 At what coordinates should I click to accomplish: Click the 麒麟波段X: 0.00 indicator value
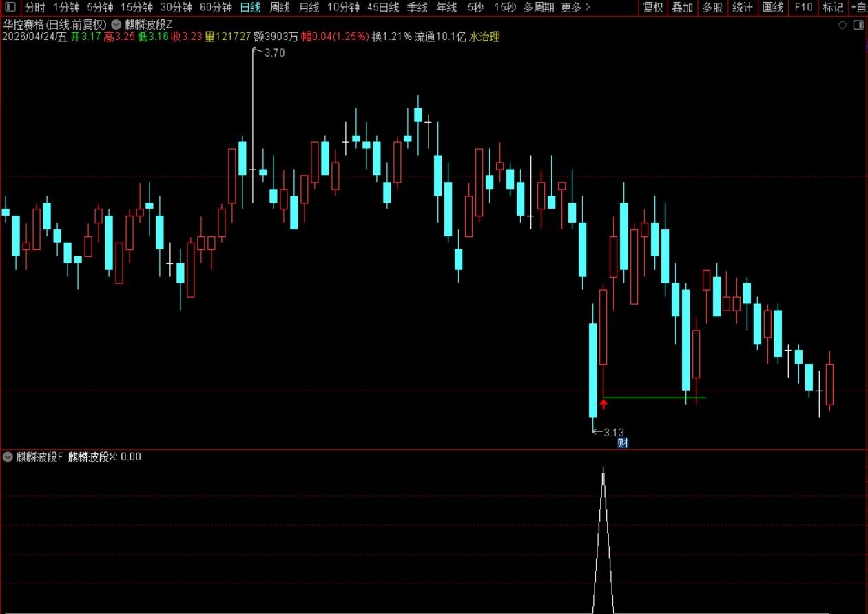pos(105,456)
